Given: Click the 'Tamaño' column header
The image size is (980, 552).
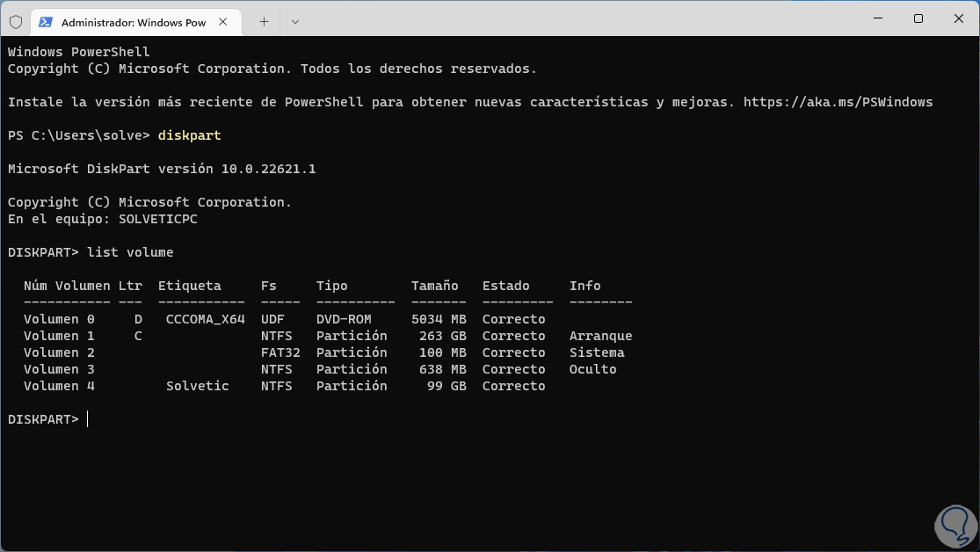Looking at the screenshot, I should pyautogui.click(x=434, y=286).
